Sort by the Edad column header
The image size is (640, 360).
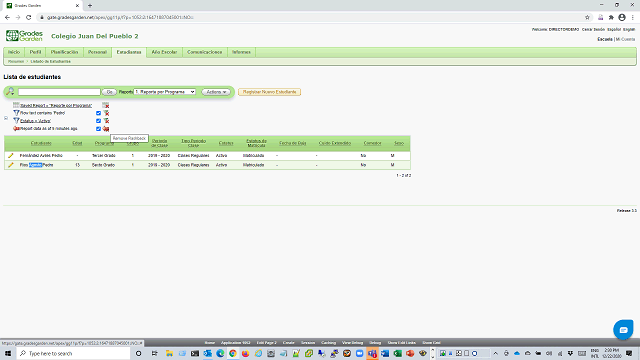pos(77,143)
